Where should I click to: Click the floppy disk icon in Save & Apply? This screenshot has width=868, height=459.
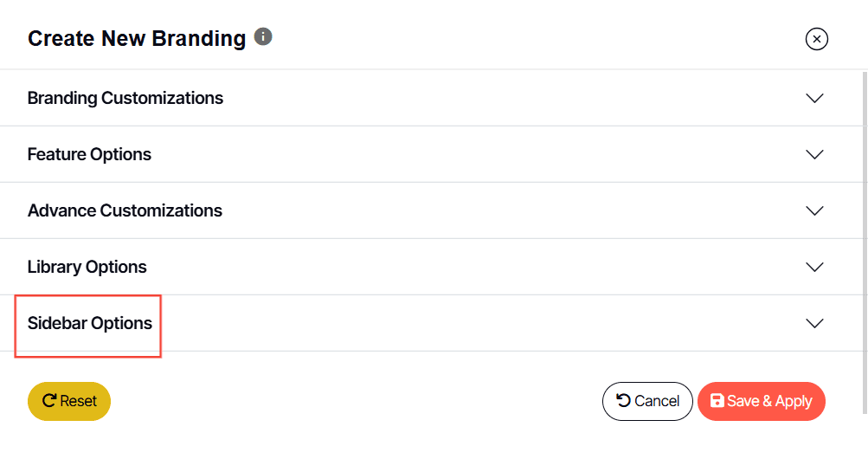point(717,401)
